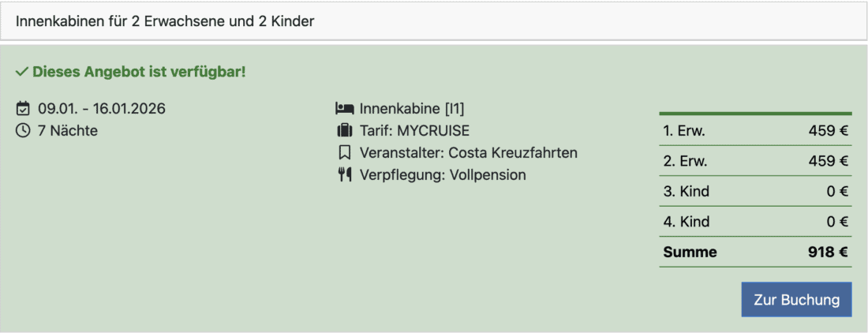
Task: Click the clock icon next to 7 Nächte
Action: (23, 131)
